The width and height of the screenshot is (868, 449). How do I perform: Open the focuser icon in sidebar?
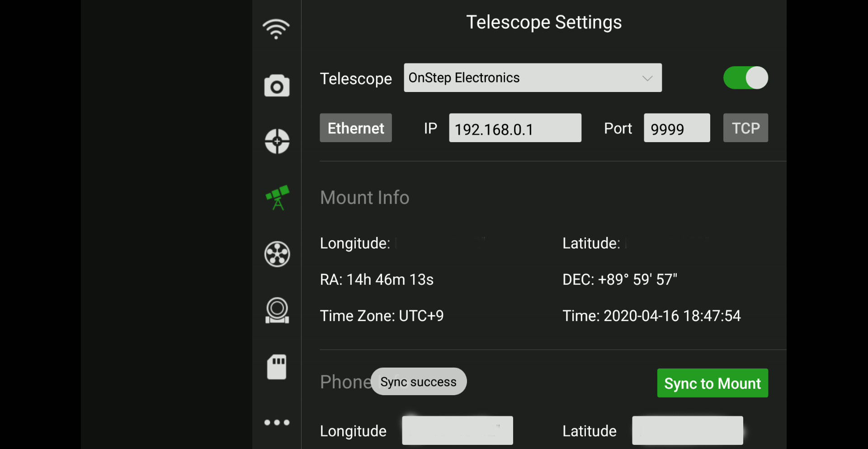277,310
